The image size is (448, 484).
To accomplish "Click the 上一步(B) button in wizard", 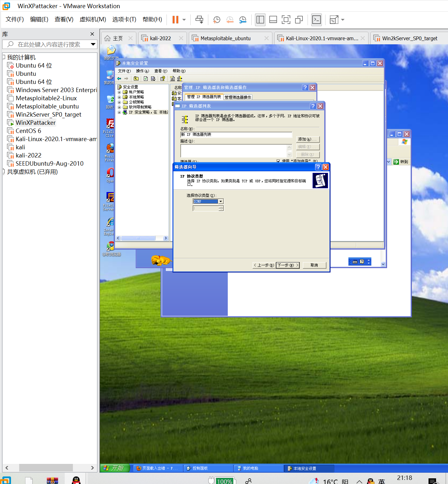I will pyautogui.click(x=264, y=265).
